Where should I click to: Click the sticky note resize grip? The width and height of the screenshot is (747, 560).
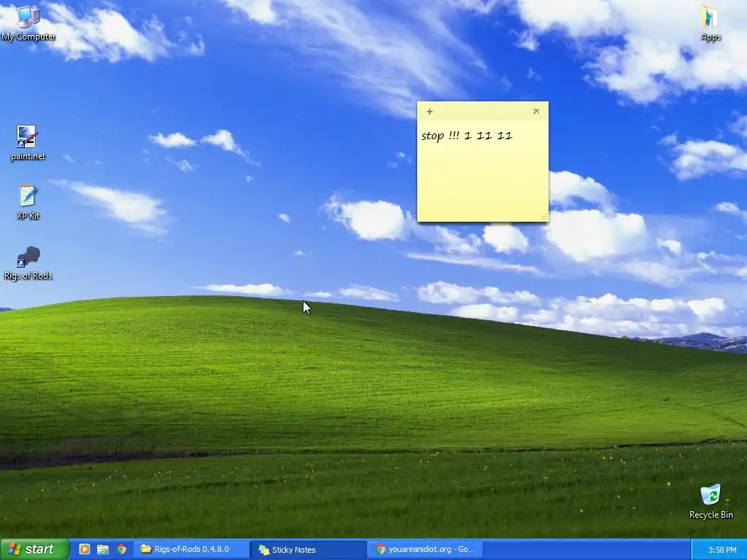point(544,217)
